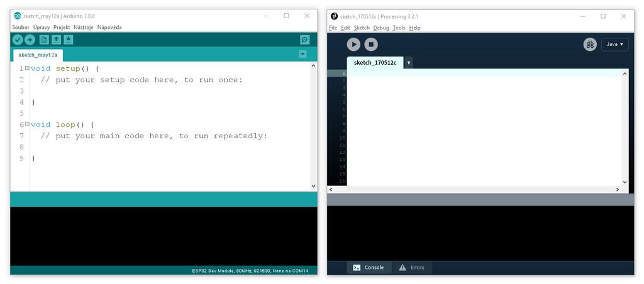Save sketch with Arduino down-arrow icon
The width and height of the screenshot is (644, 284).
69,40
